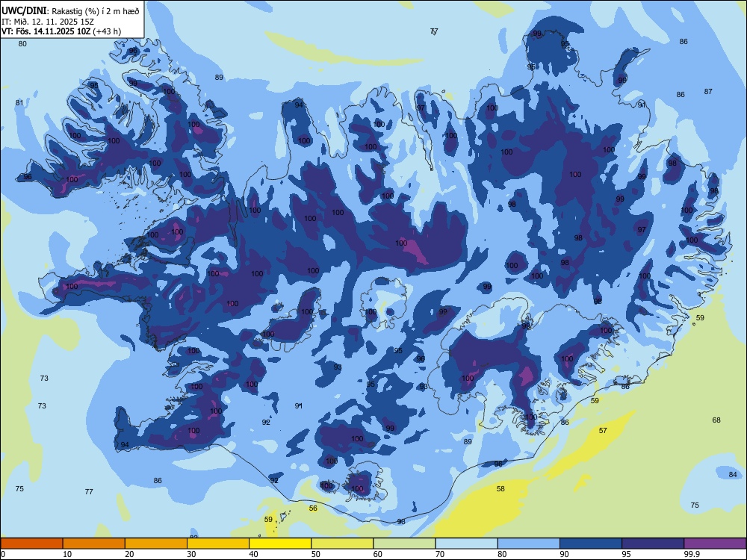747x560 pixels.
Task: Click the pale yellow 50–60 legend swatch
Action: (342, 544)
